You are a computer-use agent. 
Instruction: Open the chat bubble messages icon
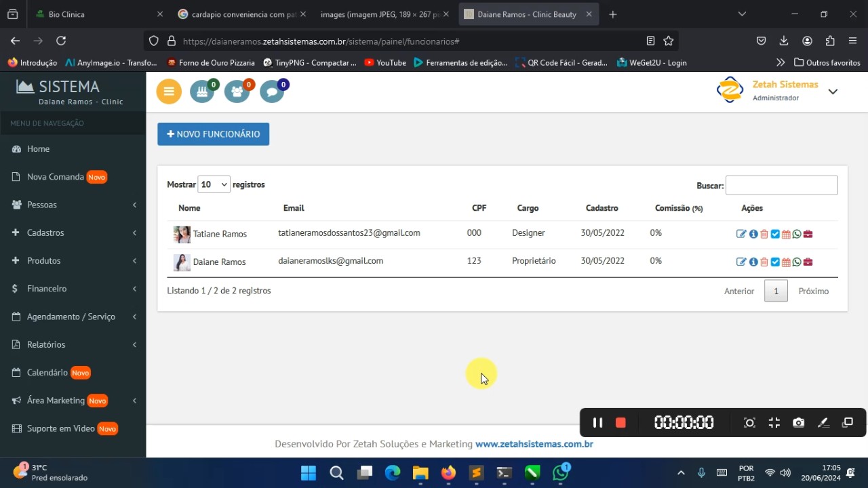click(x=272, y=91)
